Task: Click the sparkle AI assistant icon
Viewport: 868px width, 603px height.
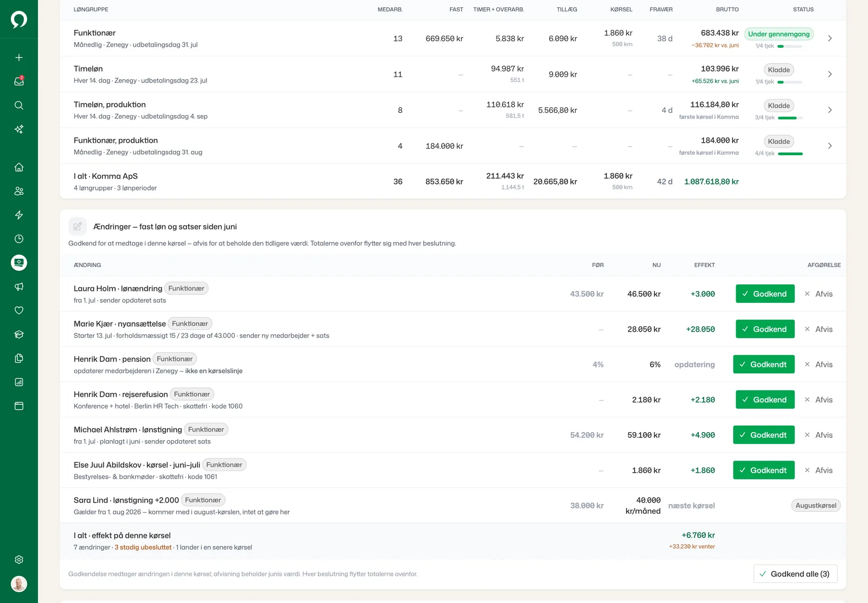Action: point(19,129)
